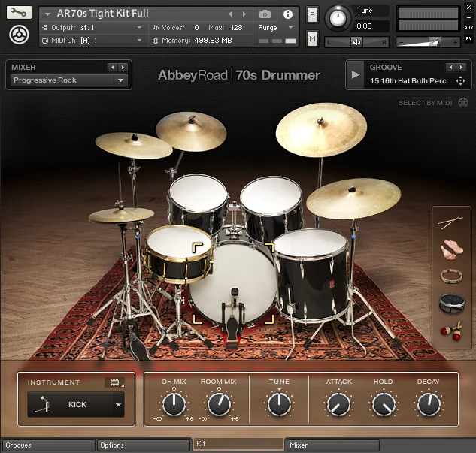Switch to the Mixer tab
This screenshot has height=453, width=476.
click(x=332, y=445)
